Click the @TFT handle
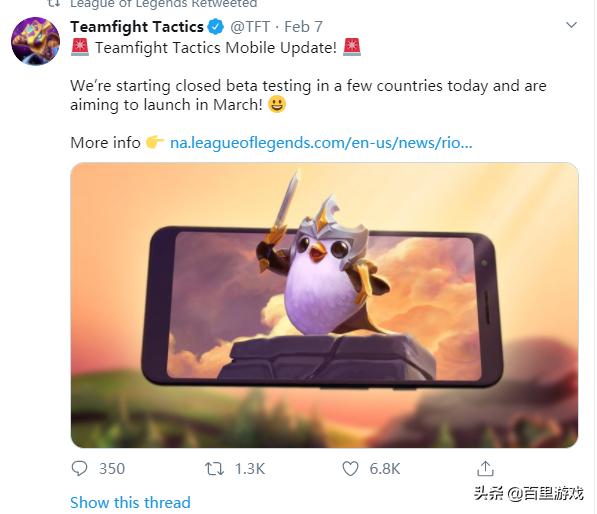Image resolution: width=597 pixels, height=514 pixels. tap(250, 27)
